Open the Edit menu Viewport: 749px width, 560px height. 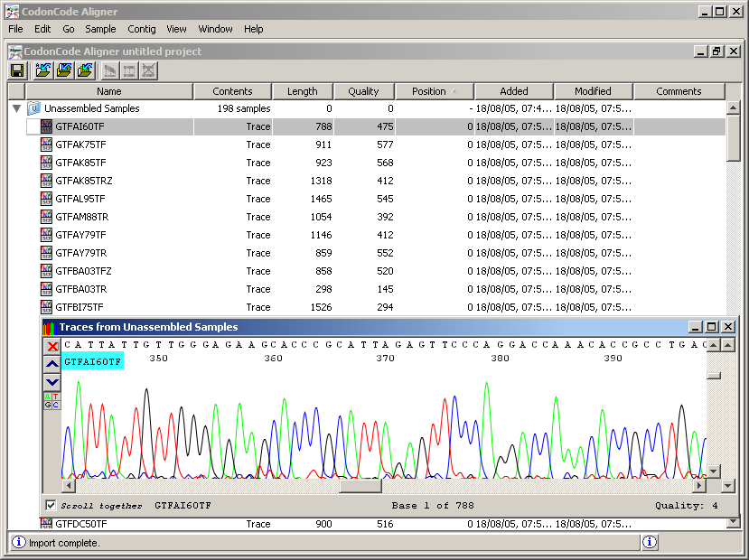[42, 29]
